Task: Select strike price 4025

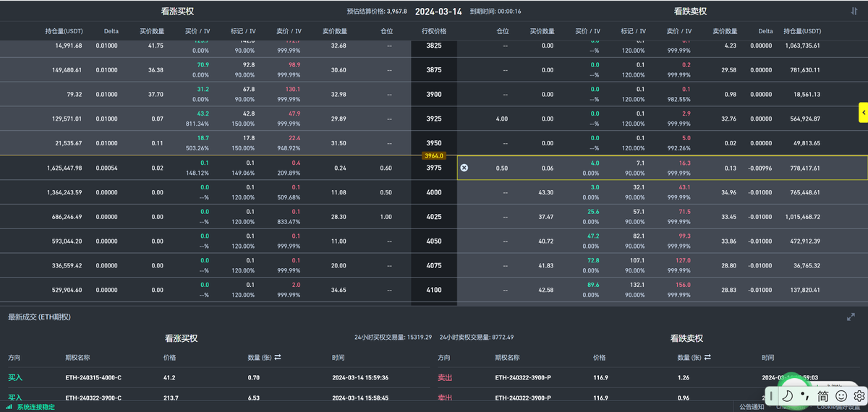Action: click(434, 217)
